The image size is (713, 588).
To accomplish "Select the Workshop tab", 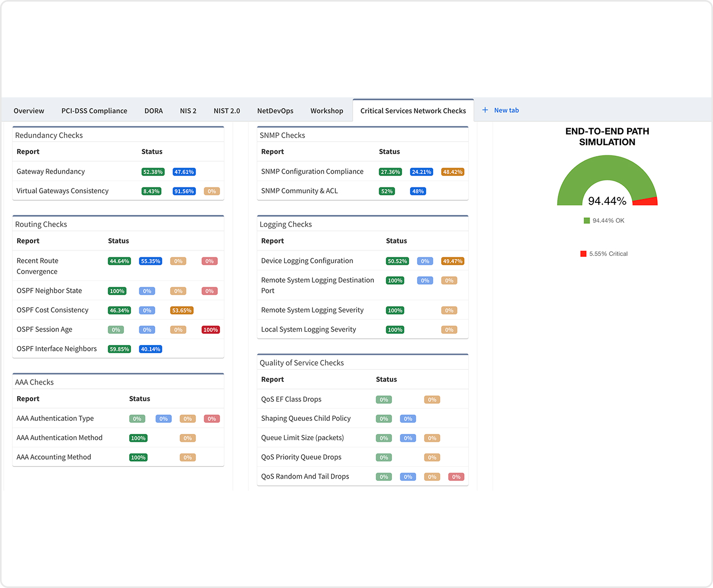I will pos(326,111).
